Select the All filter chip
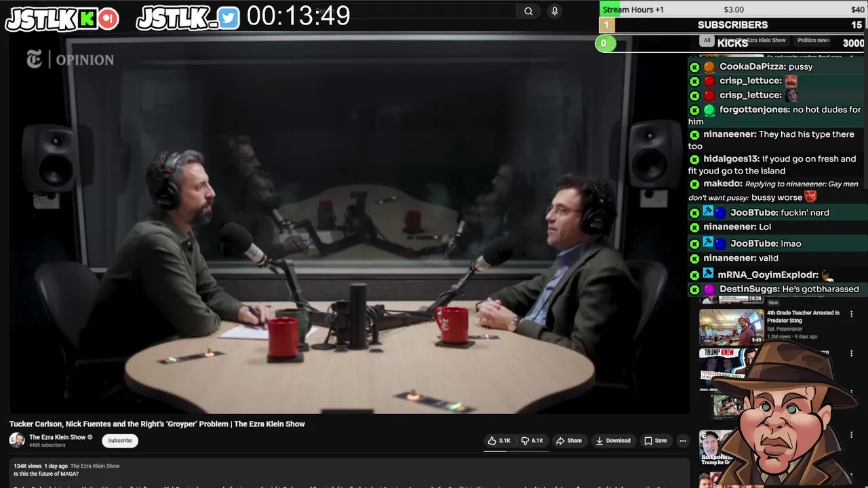The width and height of the screenshot is (868, 488). point(707,40)
